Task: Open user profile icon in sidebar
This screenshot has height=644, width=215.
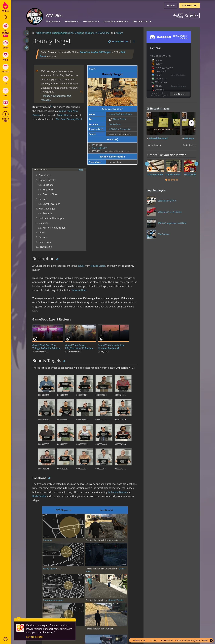Action: (6, 639)
